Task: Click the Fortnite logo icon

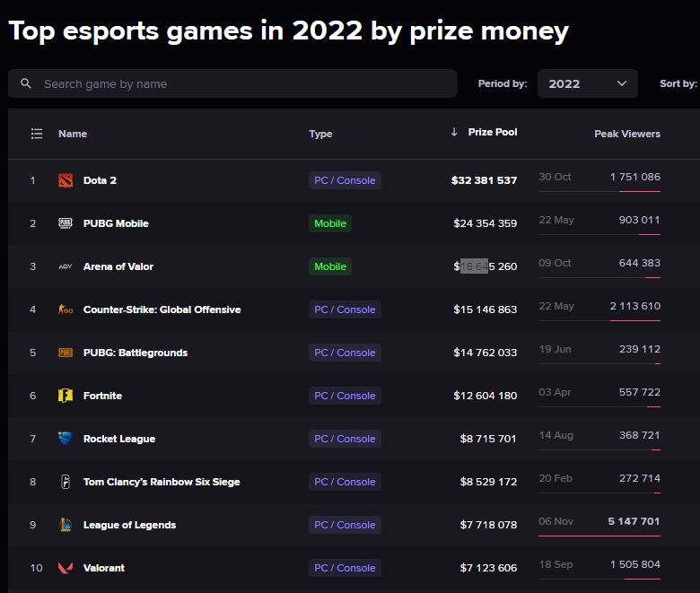Action: pyautogui.click(x=65, y=396)
